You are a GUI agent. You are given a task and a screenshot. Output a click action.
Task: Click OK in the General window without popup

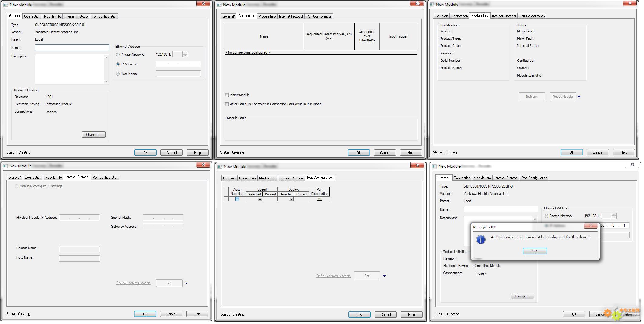pos(145,153)
